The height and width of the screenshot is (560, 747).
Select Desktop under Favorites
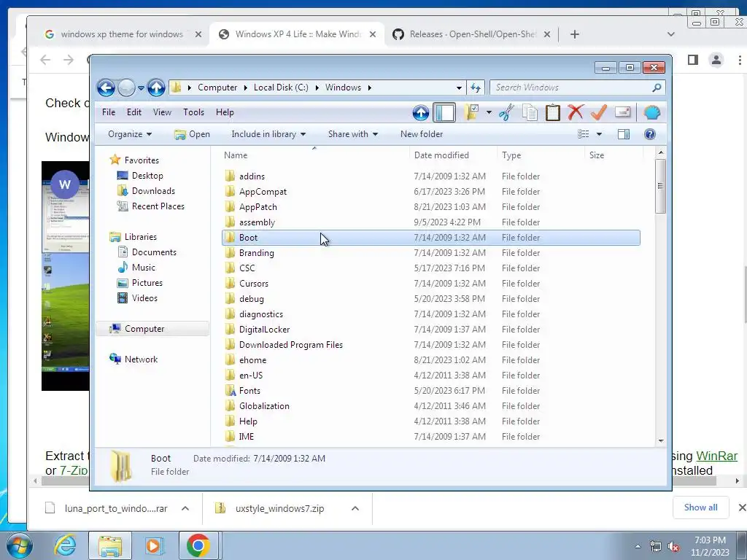click(147, 176)
